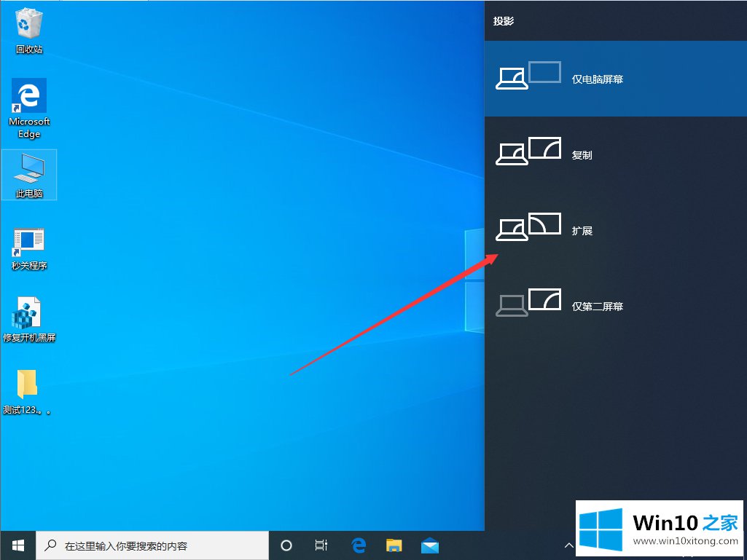Image resolution: width=747 pixels, height=560 pixels.
Task: Click the 回收站 label under Recycle Bin
Action: (x=29, y=49)
